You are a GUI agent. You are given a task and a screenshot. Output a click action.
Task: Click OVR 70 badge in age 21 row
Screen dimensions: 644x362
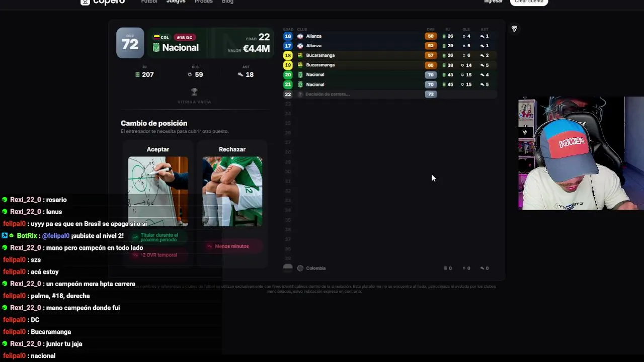click(x=431, y=84)
